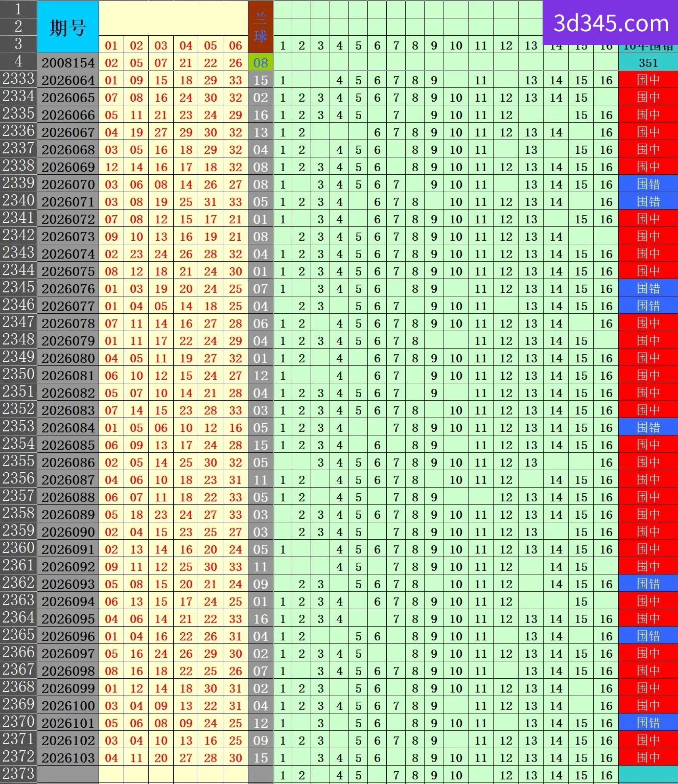The image size is (678, 784).
Task: Select red-ball column header 01
Action: pyautogui.click(x=111, y=45)
